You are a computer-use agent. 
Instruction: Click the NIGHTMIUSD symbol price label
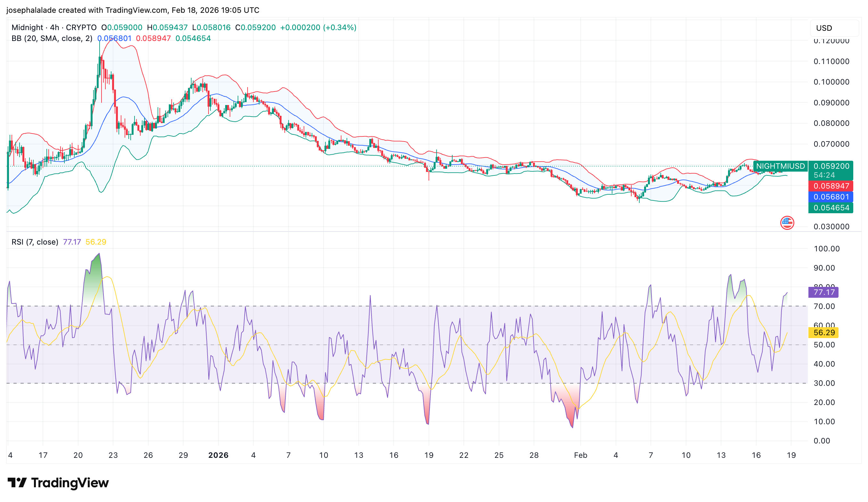[x=780, y=166]
